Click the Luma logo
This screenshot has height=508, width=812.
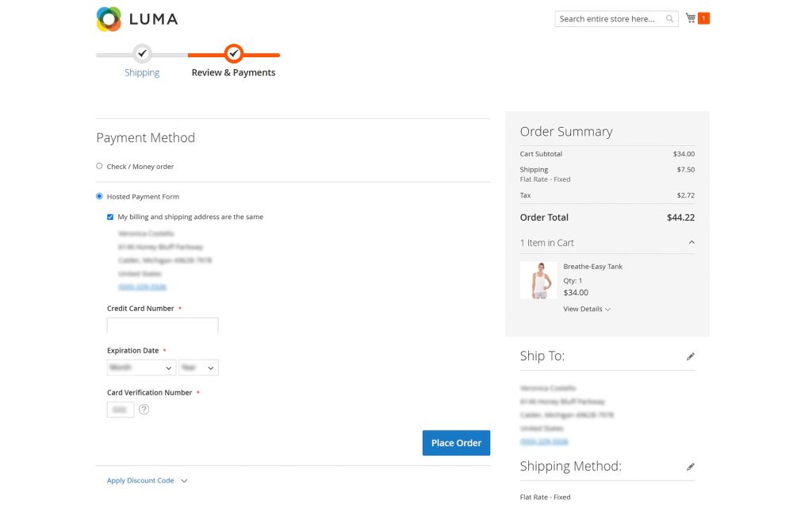click(137, 19)
